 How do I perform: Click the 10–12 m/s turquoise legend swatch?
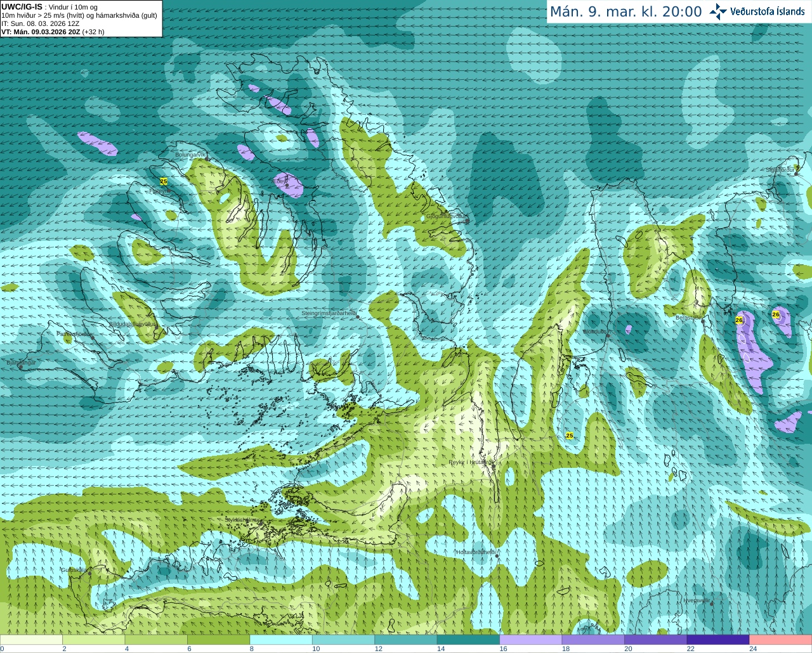343,640
